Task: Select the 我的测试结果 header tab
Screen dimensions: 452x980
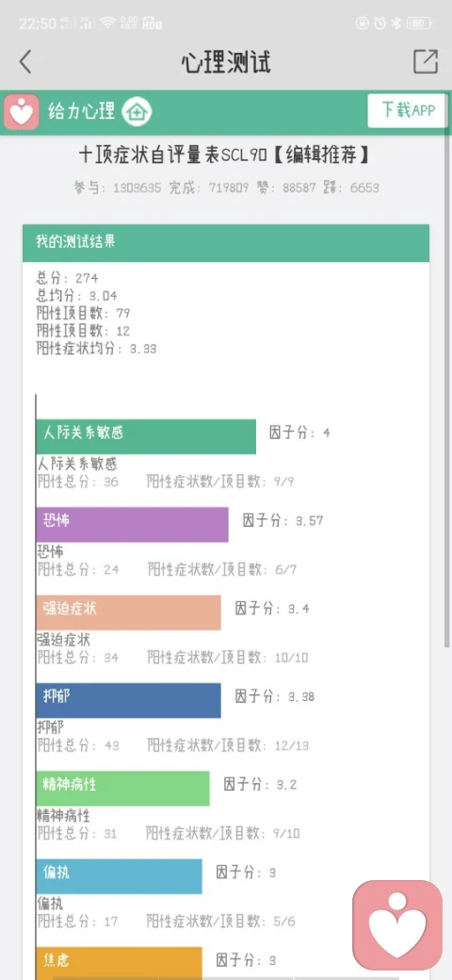Action: [x=226, y=243]
